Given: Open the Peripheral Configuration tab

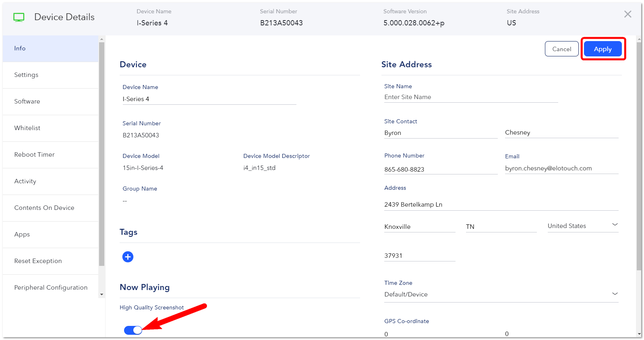Looking at the screenshot, I should (50, 288).
